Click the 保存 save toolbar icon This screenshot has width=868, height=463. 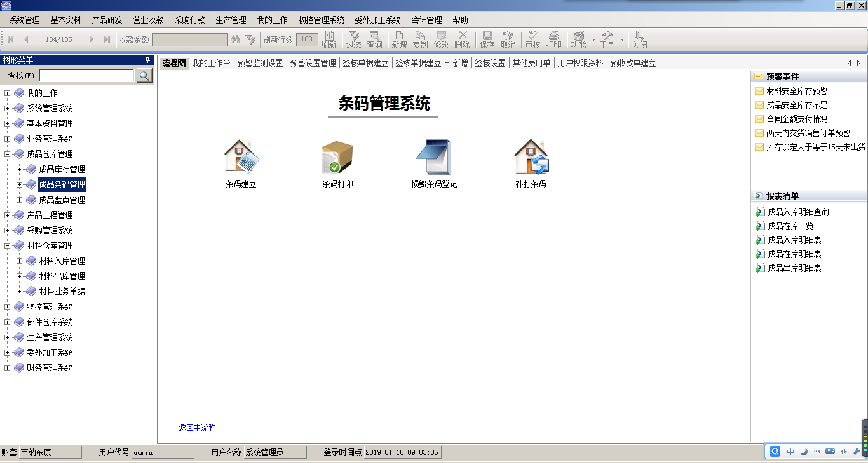click(486, 39)
